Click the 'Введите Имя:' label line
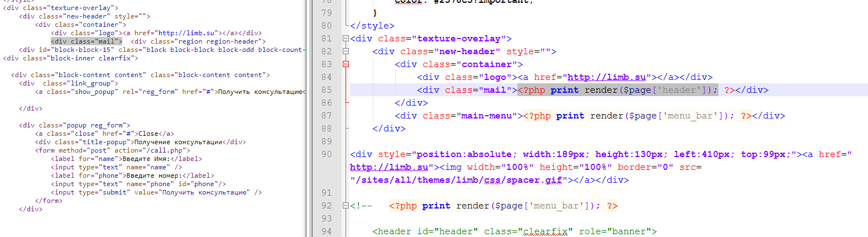Screen dimensions: 868x237 pyautogui.click(x=126, y=159)
